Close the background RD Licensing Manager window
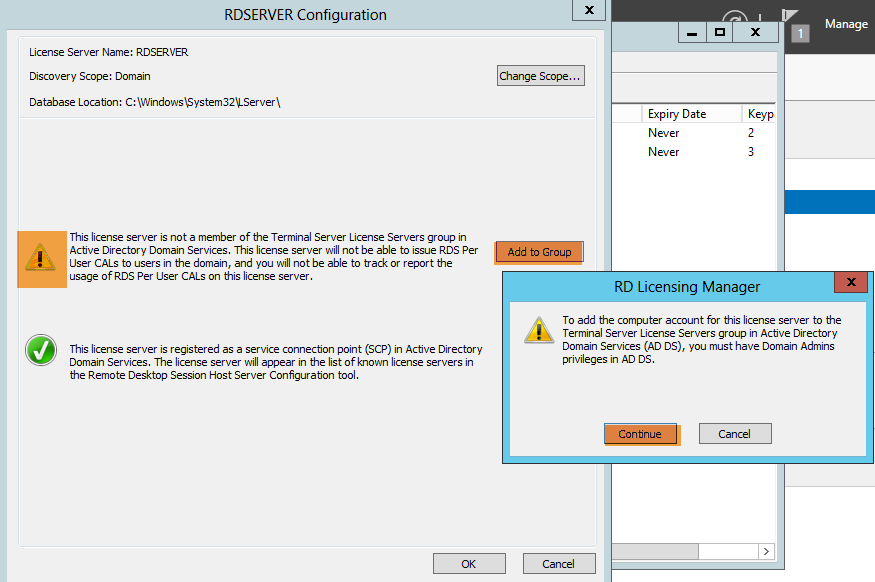This screenshot has width=875, height=582. tap(756, 32)
